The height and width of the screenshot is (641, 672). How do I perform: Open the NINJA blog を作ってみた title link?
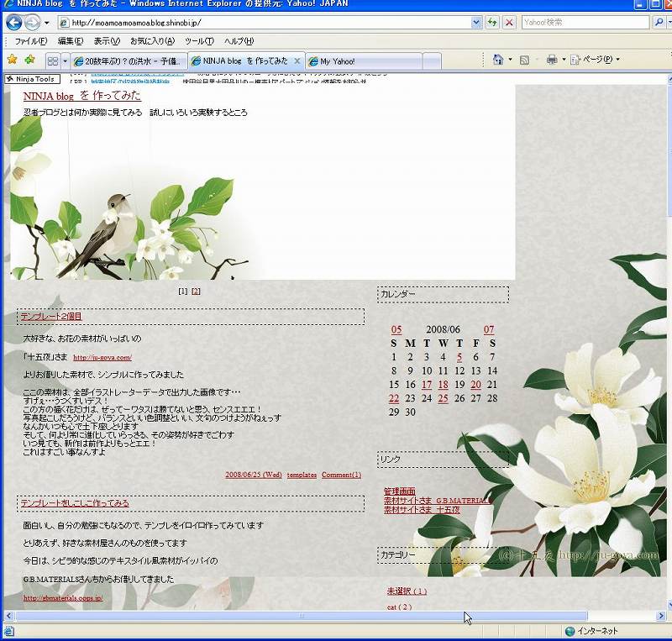81,96
